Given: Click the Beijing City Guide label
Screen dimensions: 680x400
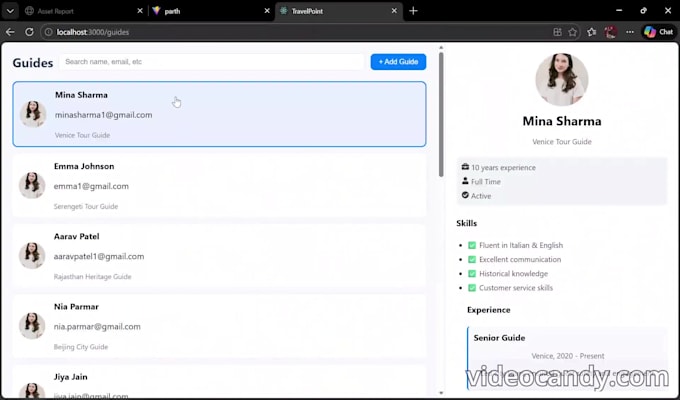Looking at the screenshot, I should pos(81,347).
